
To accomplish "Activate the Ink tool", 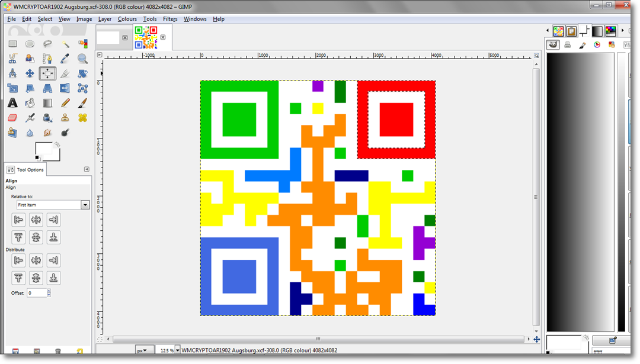I will [x=47, y=118].
